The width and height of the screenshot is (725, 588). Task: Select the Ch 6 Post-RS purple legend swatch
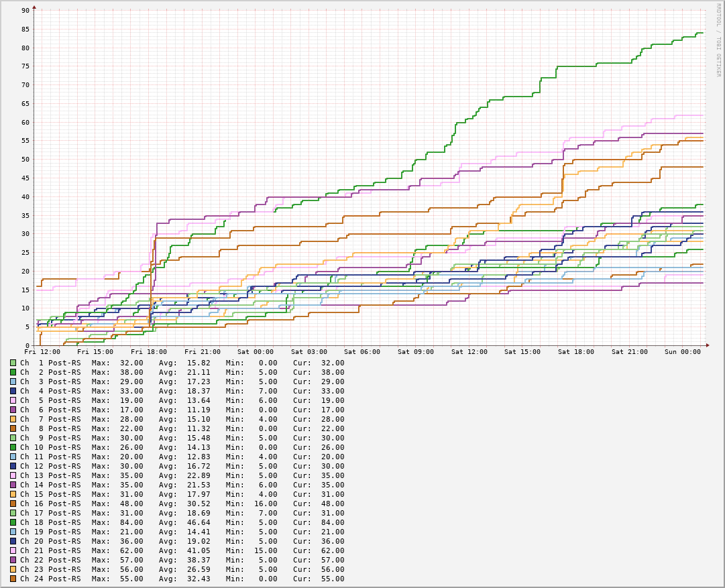click(13, 410)
